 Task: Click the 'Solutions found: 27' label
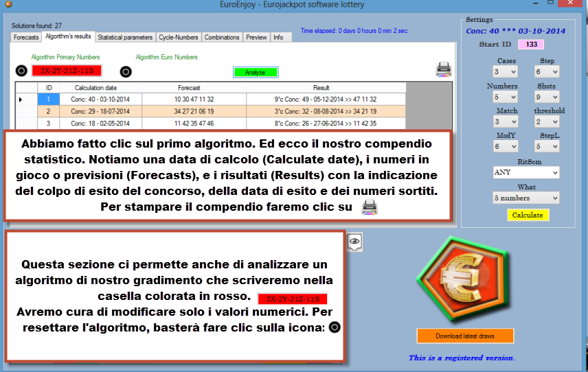point(36,26)
